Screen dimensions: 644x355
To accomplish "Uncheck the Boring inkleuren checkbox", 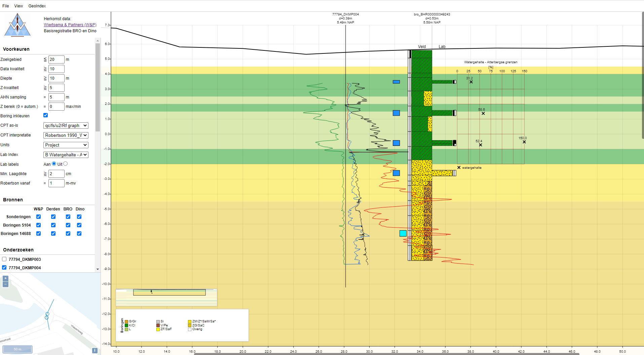I will (46, 115).
